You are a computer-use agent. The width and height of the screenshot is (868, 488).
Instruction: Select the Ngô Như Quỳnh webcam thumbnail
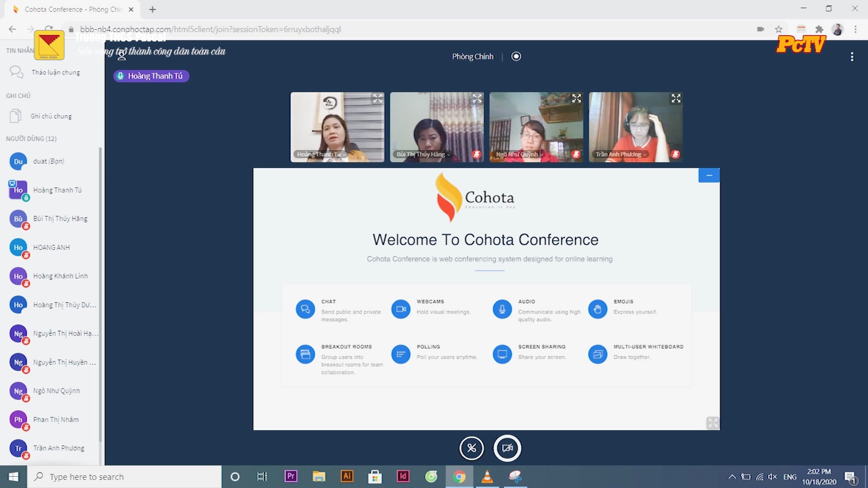coord(536,127)
